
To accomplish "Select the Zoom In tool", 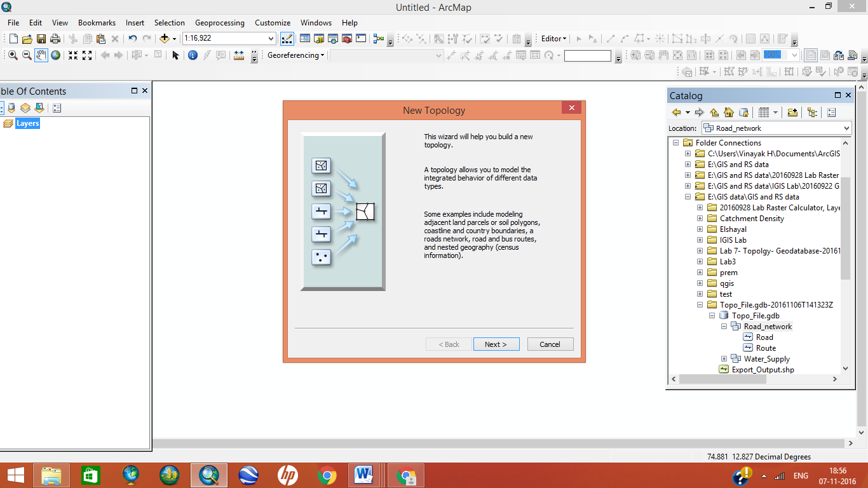I will (13, 55).
